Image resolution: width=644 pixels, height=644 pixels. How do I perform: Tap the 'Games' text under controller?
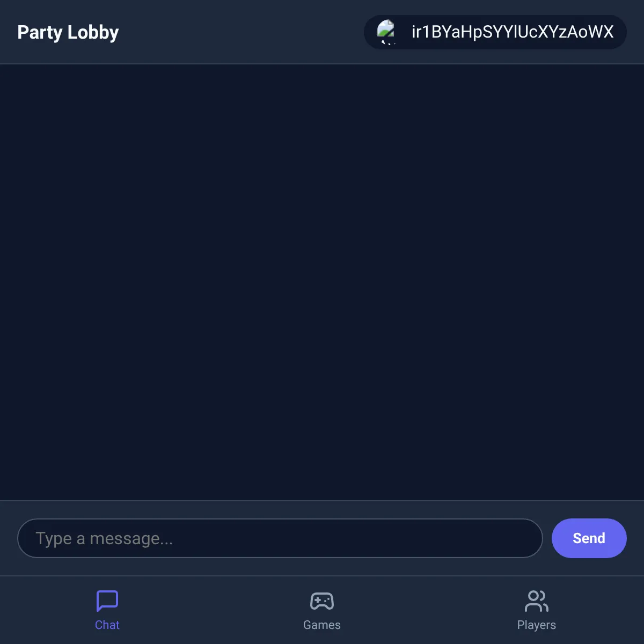click(x=322, y=625)
